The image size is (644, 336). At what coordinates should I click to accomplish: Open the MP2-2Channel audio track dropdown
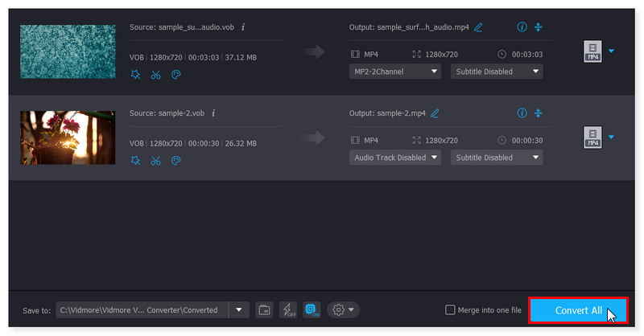point(395,72)
